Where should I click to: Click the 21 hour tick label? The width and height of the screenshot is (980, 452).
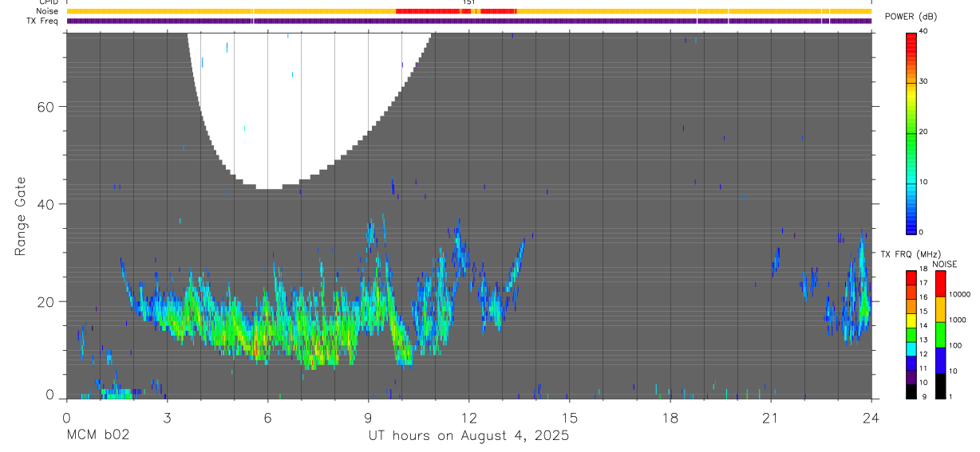click(771, 417)
